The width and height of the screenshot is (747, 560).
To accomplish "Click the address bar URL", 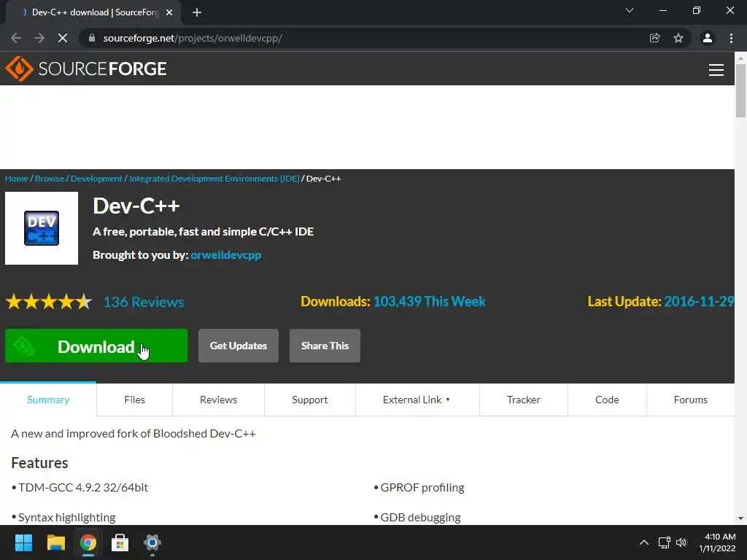I will tap(193, 38).
